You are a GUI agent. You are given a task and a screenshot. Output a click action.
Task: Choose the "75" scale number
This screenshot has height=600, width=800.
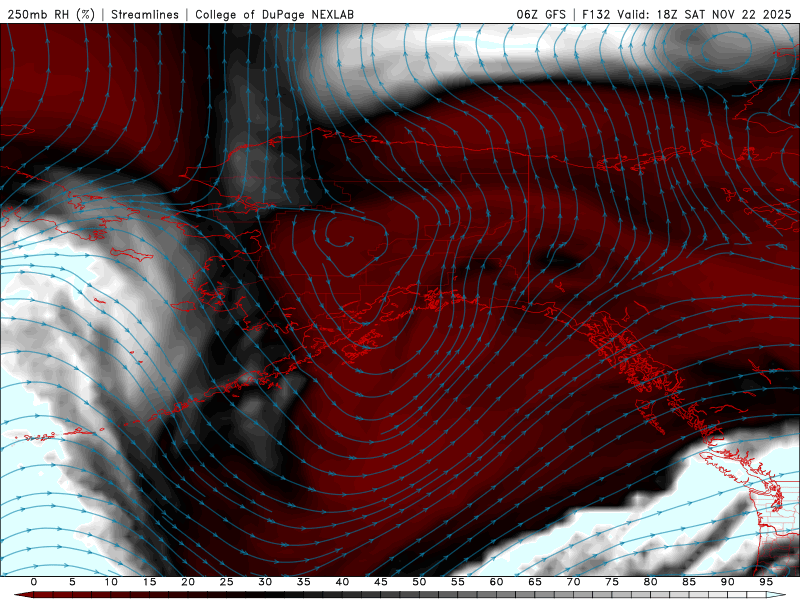tap(612, 582)
